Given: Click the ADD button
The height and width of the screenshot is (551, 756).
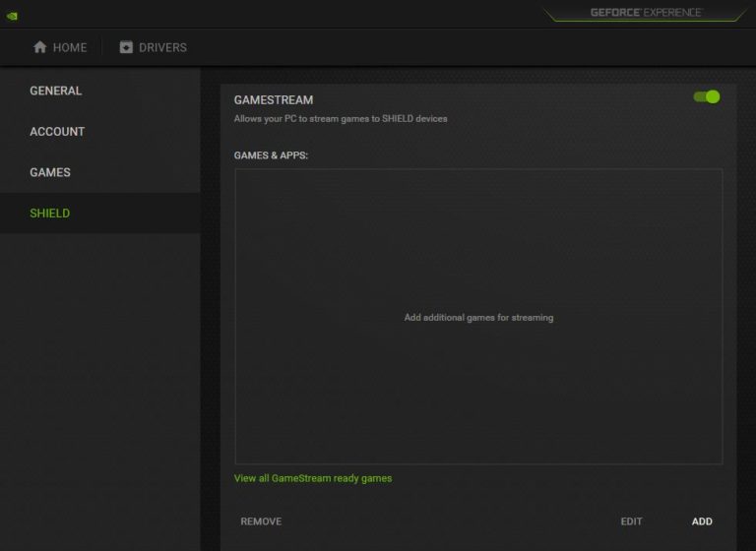Looking at the screenshot, I should [x=702, y=521].
